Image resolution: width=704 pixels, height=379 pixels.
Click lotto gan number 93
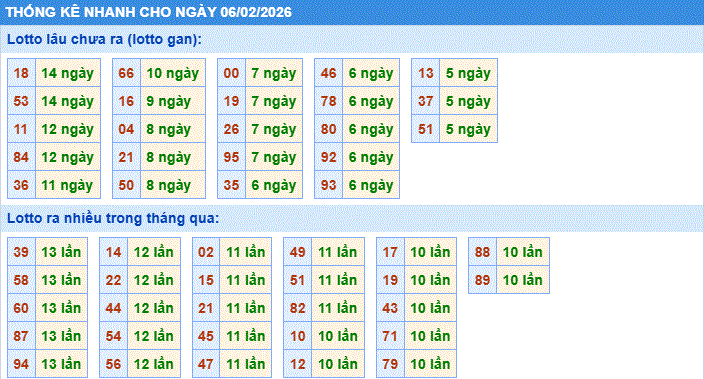click(x=329, y=185)
